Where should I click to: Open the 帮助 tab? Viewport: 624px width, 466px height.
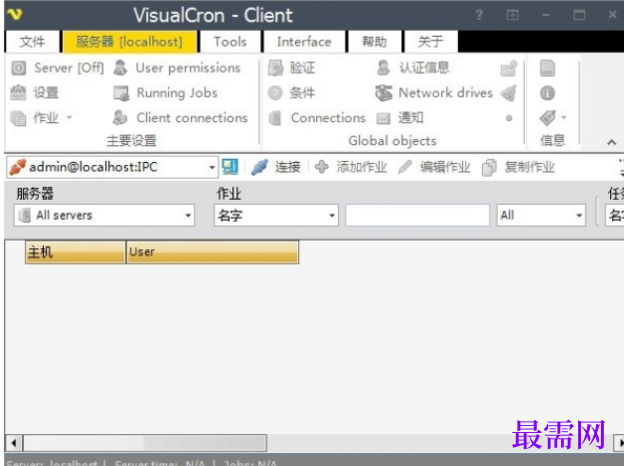click(374, 41)
